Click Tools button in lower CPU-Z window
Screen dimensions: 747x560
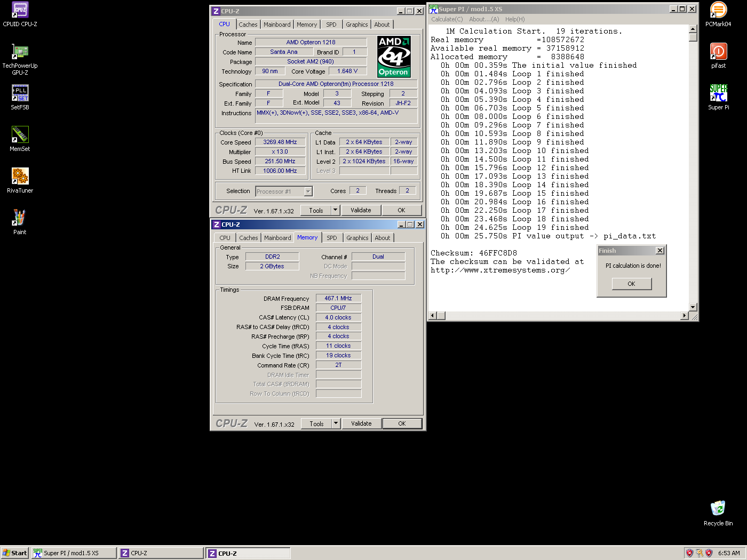pos(317,423)
